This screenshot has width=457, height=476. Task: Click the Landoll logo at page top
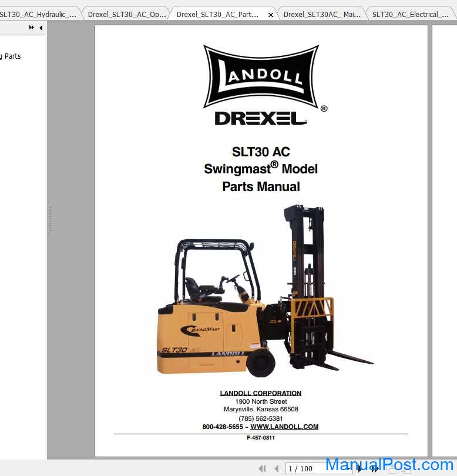pos(261,76)
